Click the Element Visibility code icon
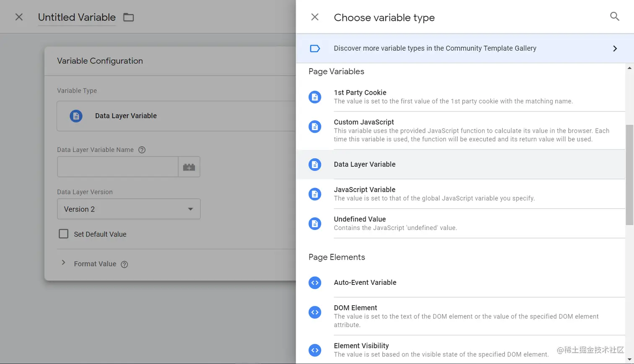 (x=315, y=350)
